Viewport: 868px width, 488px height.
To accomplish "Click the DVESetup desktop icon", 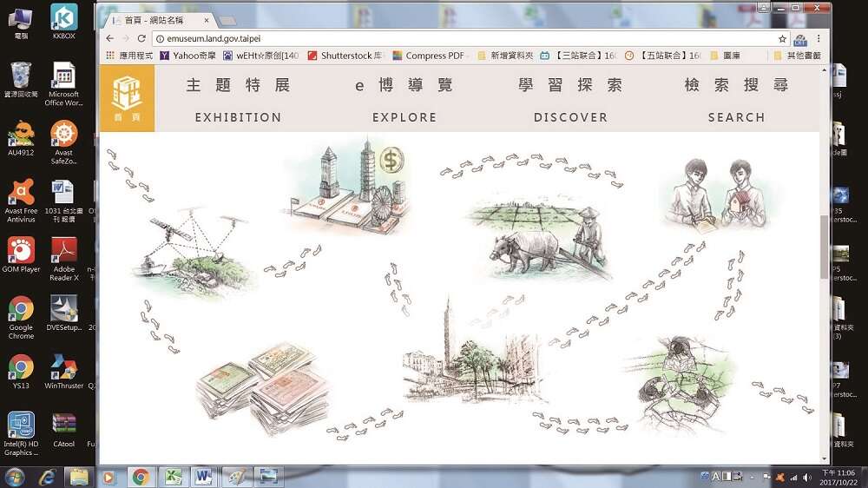I will 63,313.
